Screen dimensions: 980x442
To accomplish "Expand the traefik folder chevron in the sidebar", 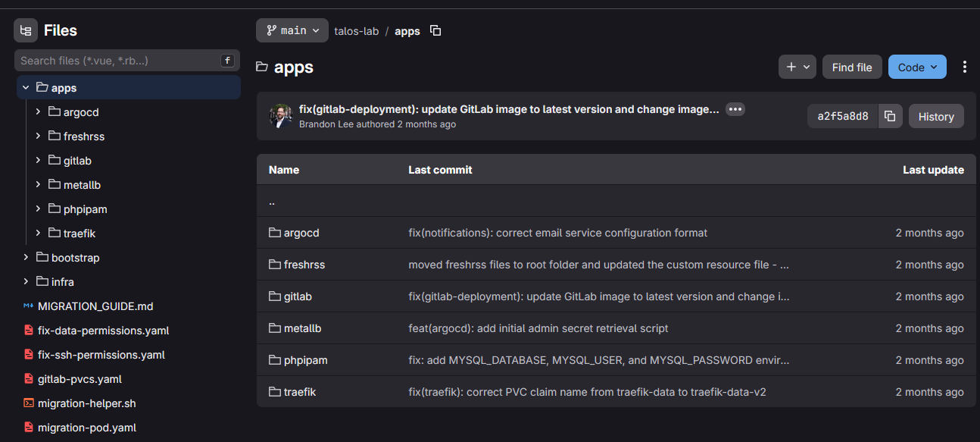I will pyautogui.click(x=38, y=234).
